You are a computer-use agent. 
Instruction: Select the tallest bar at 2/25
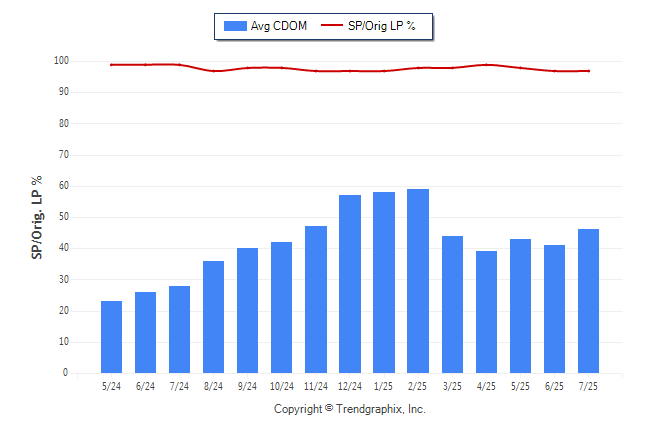(x=418, y=281)
